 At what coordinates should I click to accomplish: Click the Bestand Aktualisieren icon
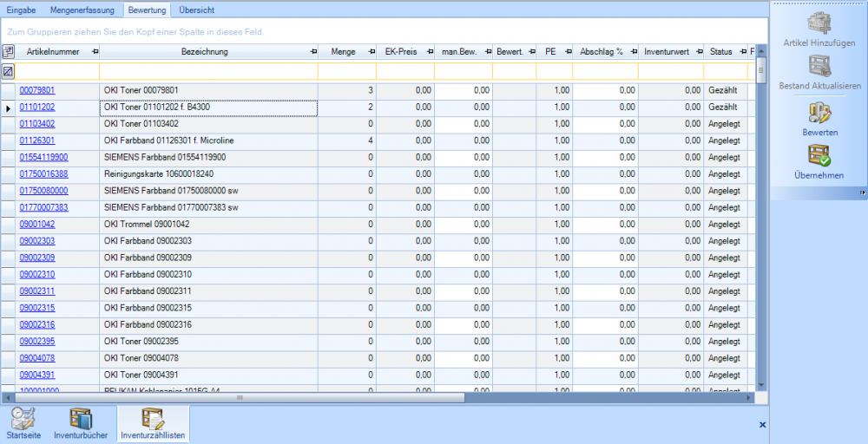[x=820, y=67]
